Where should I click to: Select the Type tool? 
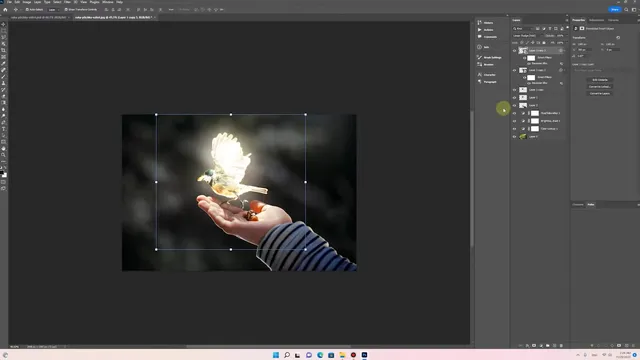[4, 129]
